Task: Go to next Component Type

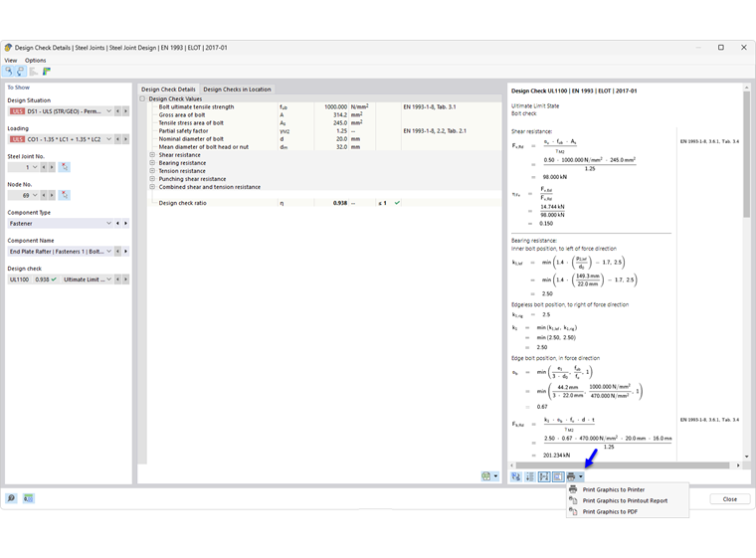Action: (x=126, y=223)
